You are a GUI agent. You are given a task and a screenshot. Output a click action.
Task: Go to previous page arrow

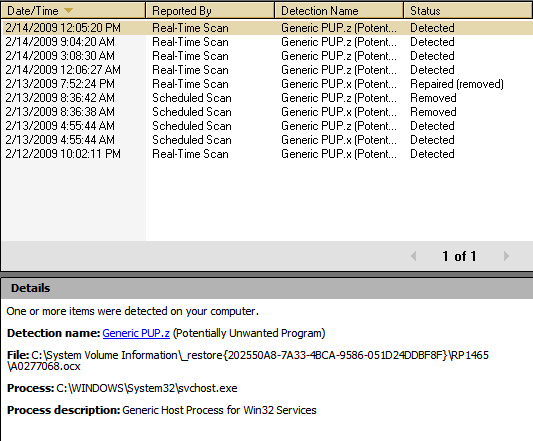pyautogui.click(x=414, y=256)
